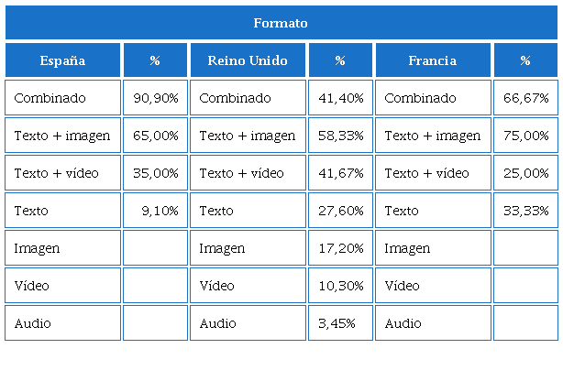Click the 75,00% cell
This screenshot has height=392, width=563.
525,136
